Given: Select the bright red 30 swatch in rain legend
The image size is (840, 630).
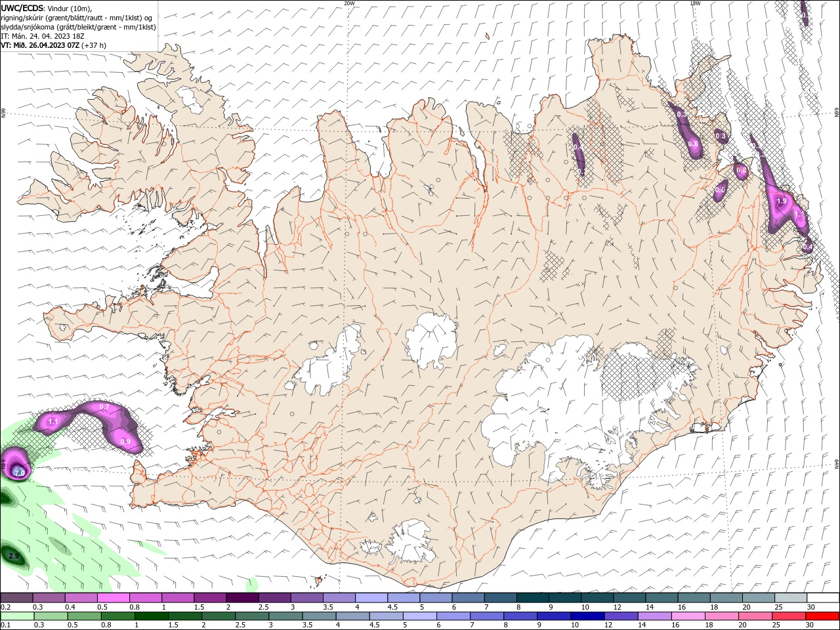Looking at the screenshot, I should tap(823, 616).
